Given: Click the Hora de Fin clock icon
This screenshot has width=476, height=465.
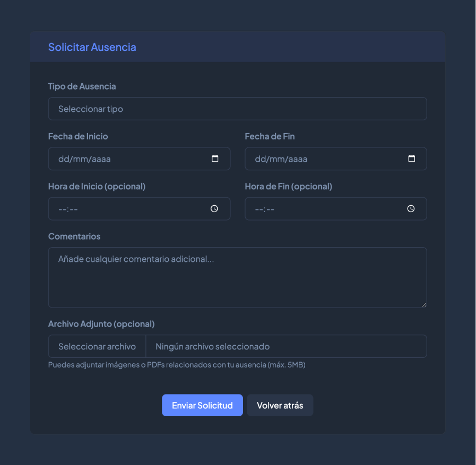Looking at the screenshot, I should pyautogui.click(x=411, y=209).
